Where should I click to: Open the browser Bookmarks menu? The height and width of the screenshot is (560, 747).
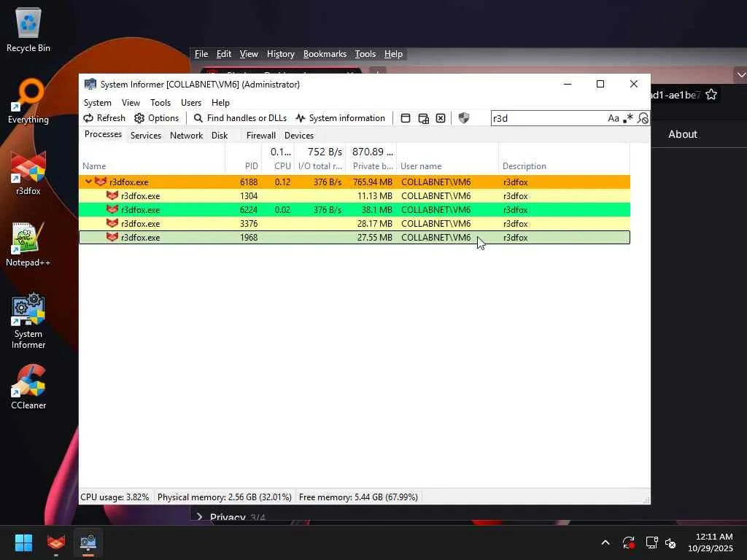click(x=325, y=54)
